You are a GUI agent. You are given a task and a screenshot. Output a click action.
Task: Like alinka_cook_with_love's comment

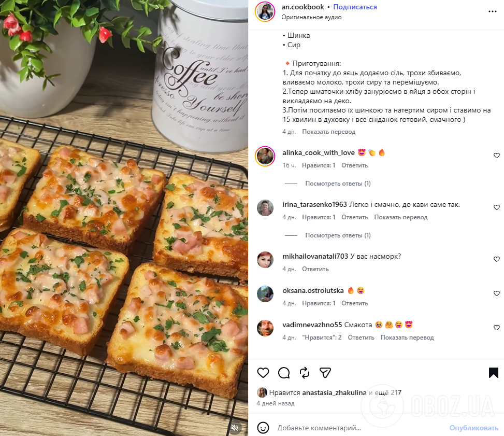tap(496, 156)
